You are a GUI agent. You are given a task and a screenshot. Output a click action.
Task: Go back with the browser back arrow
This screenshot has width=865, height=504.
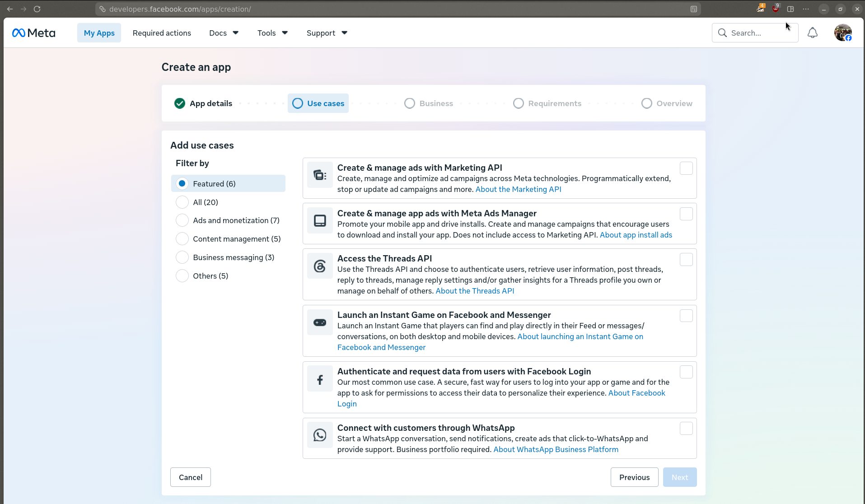tap(10, 9)
